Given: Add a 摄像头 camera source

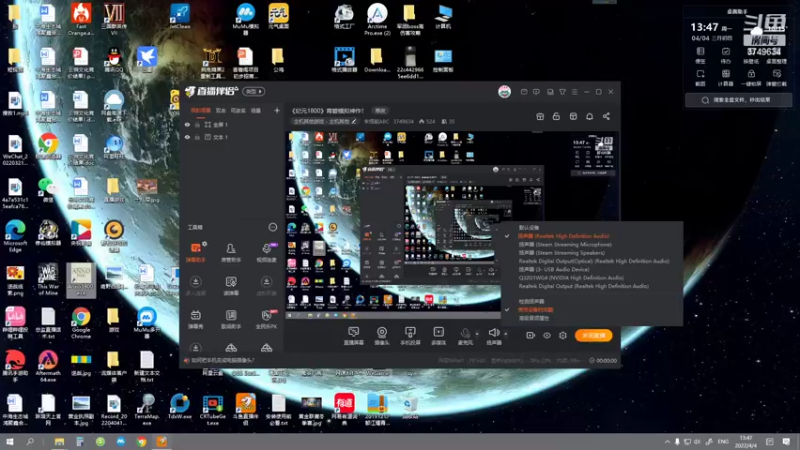Looking at the screenshot, I should click(x=382, y=336).
